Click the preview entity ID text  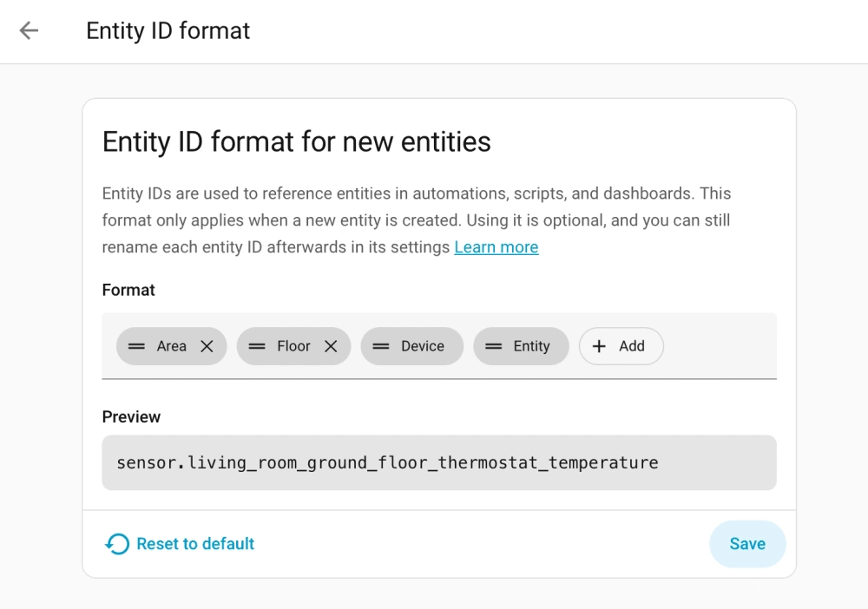387,462
